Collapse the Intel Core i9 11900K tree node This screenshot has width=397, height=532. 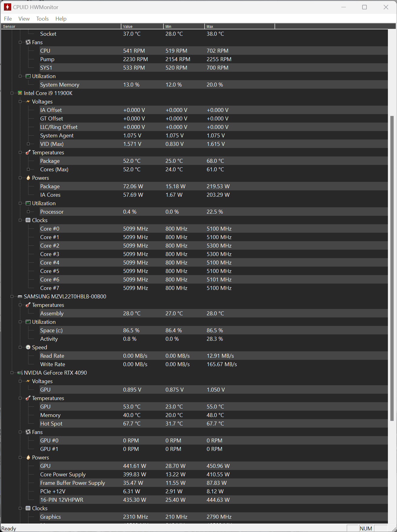click(x=12, y=93)
